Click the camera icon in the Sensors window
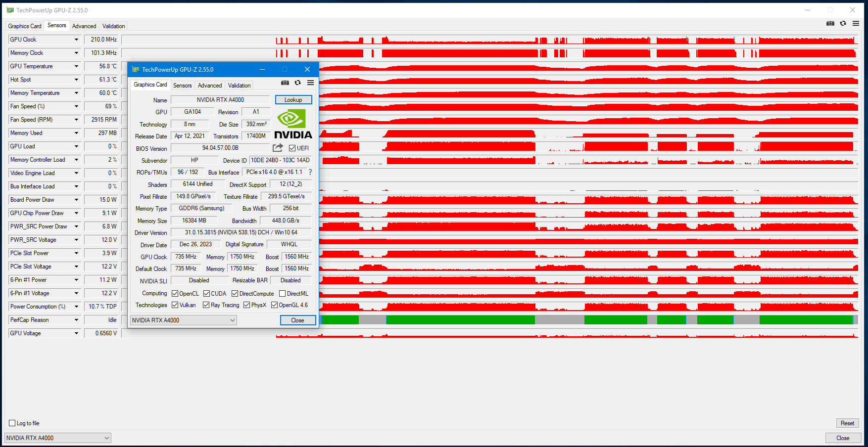 point(830,23)
